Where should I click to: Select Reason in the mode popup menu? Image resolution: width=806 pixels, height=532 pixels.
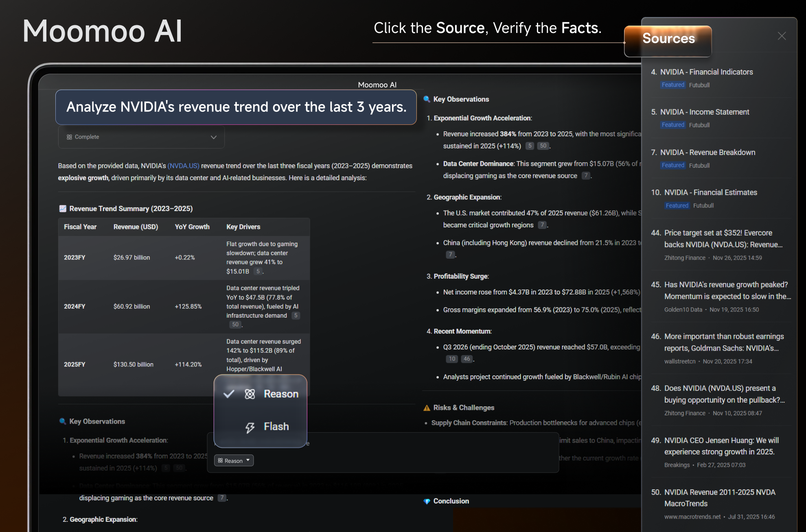tap(261, 394)
